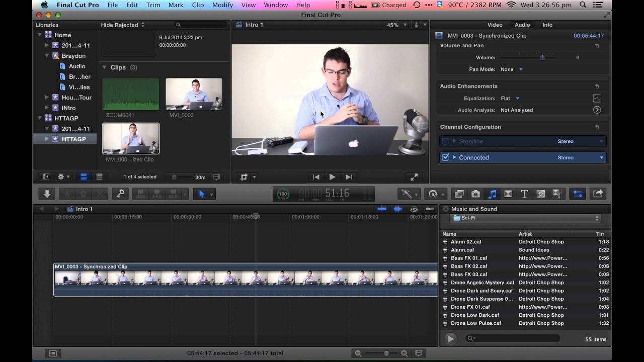644x362 pixels.
Task: Go to next edit in viewer
Action: click(x=348, y=177)
